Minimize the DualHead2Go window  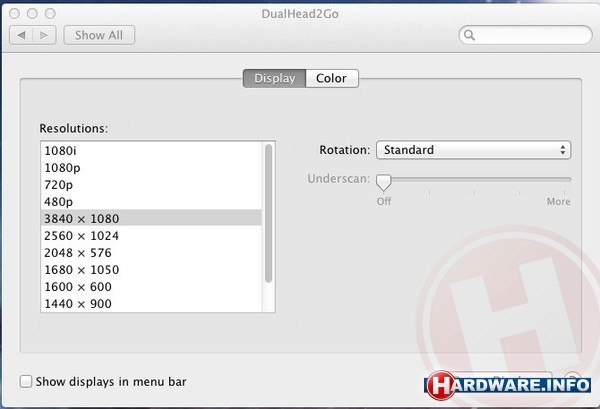click(32, 14)
